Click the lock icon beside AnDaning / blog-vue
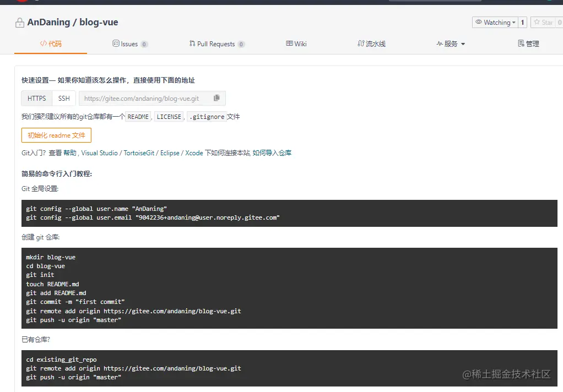 point(20,23)
